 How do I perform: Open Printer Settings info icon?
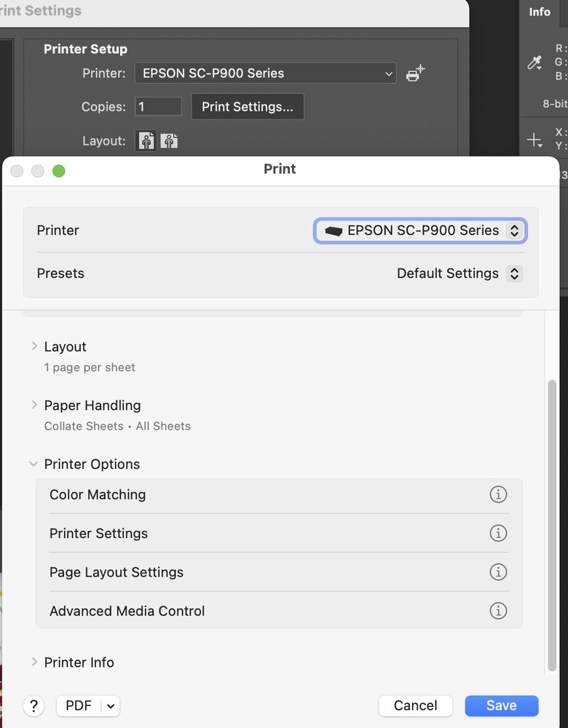tap(498, 534)
